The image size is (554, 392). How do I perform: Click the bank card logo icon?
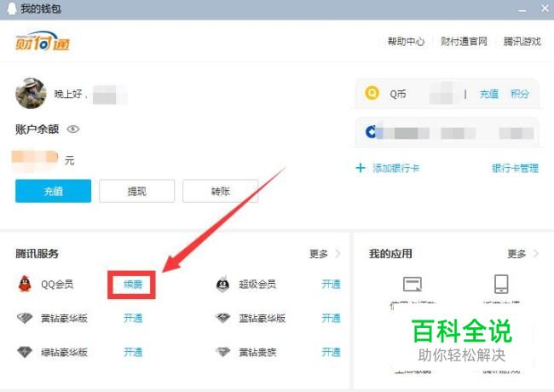point(371,132)
